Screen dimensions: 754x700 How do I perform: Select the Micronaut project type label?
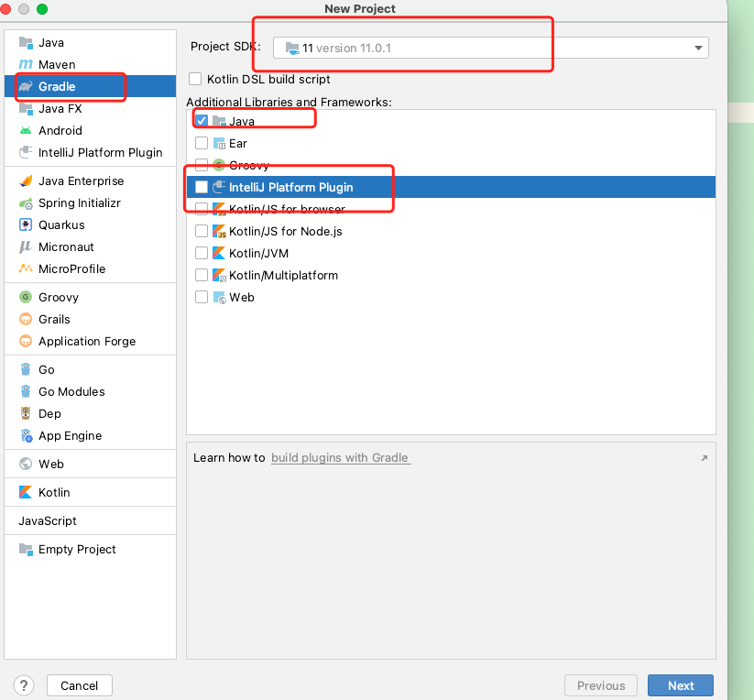(66, 247)
